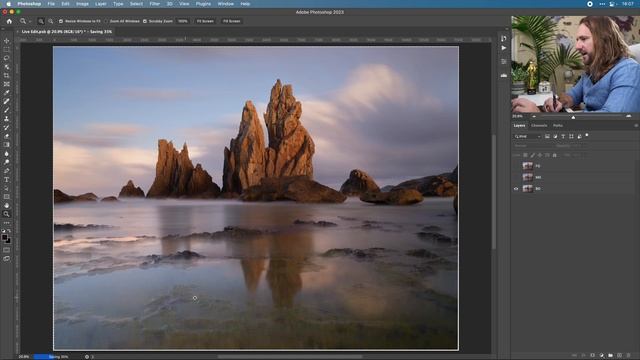Open the Layers panel options menu
The height and width of the screenshot is (360, 640).
click(x=636, y=126)
